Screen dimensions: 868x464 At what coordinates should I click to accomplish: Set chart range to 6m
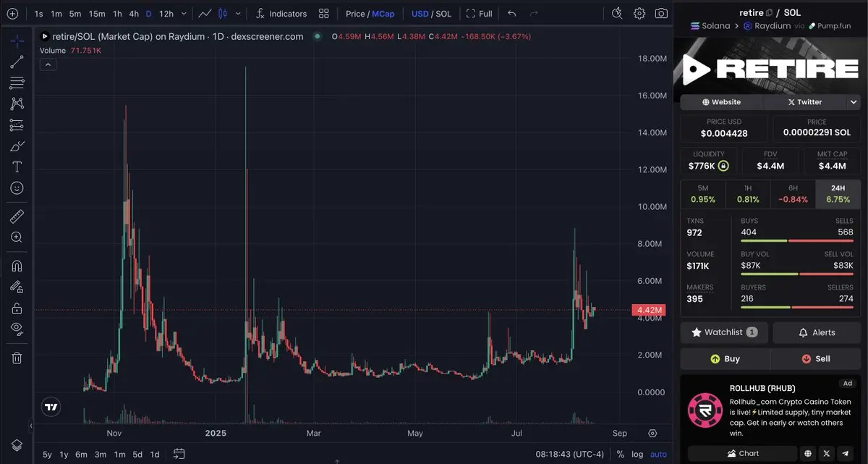click(81, 454)
